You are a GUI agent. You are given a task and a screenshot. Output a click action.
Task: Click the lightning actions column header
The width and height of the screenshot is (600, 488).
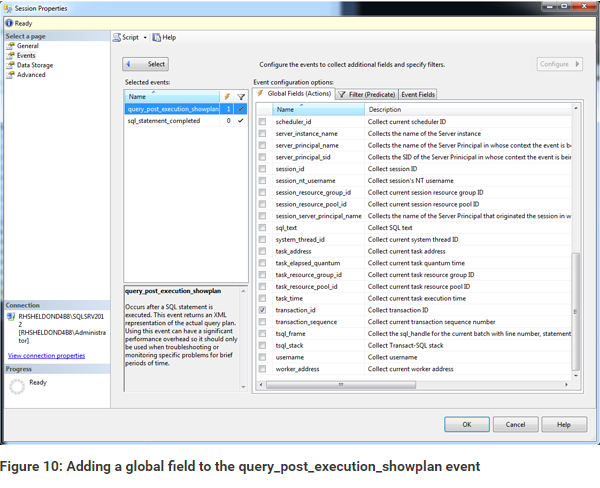pos(227,96)
